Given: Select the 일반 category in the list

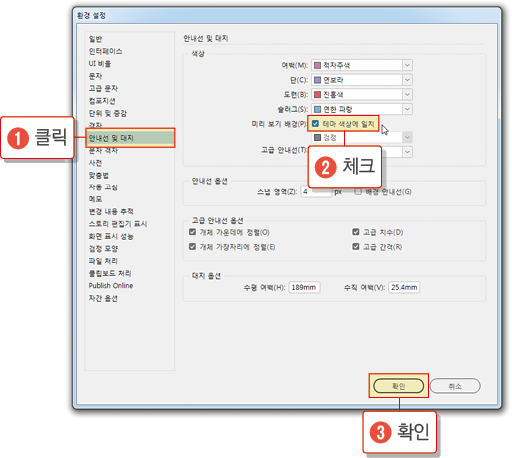Looking at the screenshot, I should (x=95, y=39).
